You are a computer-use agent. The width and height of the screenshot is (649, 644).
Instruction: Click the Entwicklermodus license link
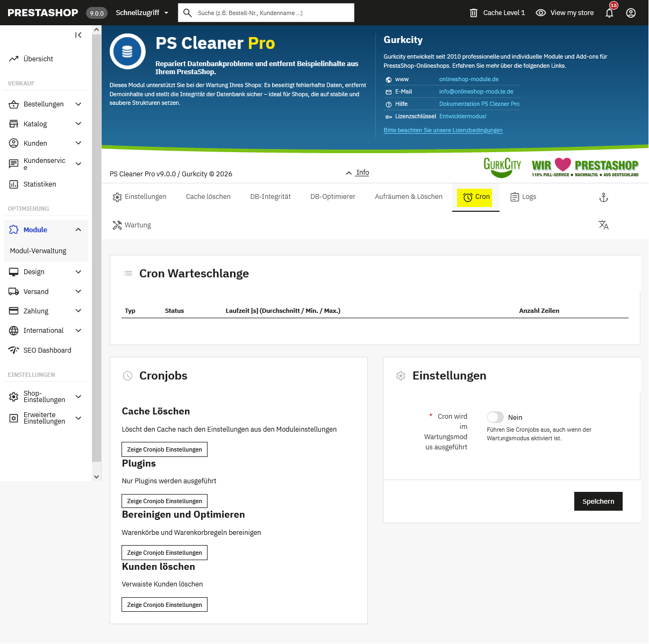tap(463, 117)
